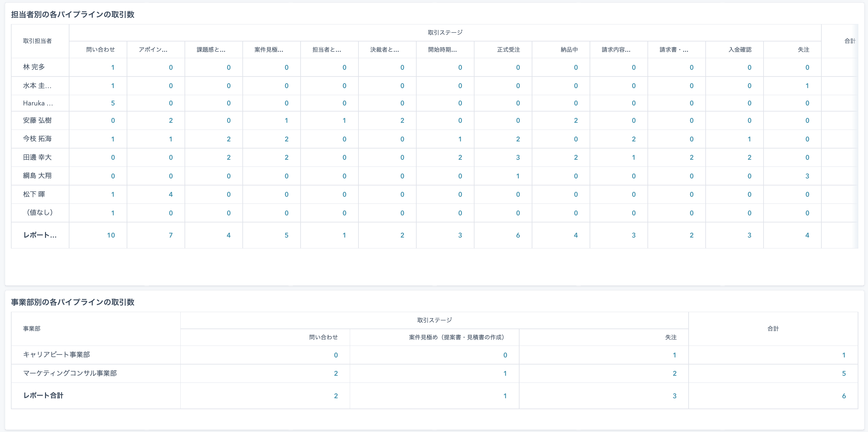868x432 pixels.
Task: Open the 案件見極 report total 5 in top table
Action: pos(286,235)
